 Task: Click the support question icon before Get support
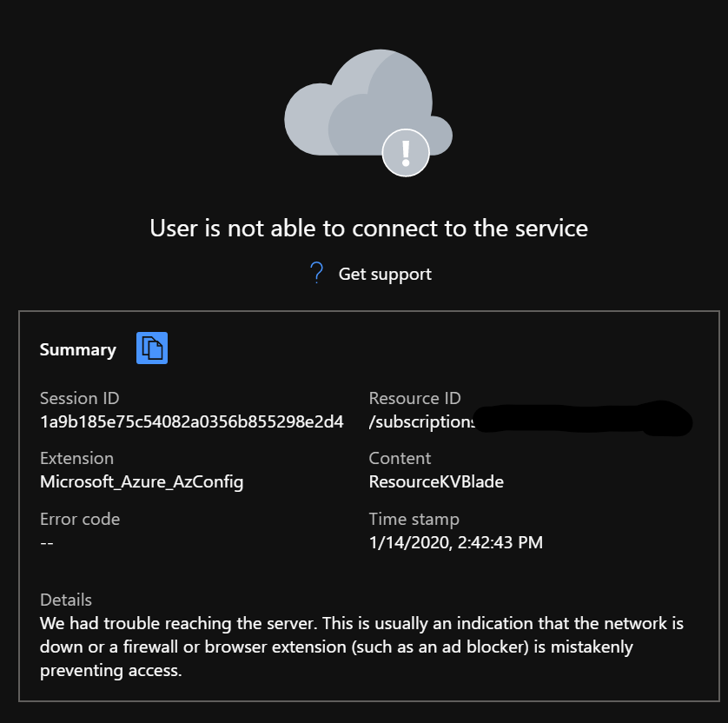316,273
